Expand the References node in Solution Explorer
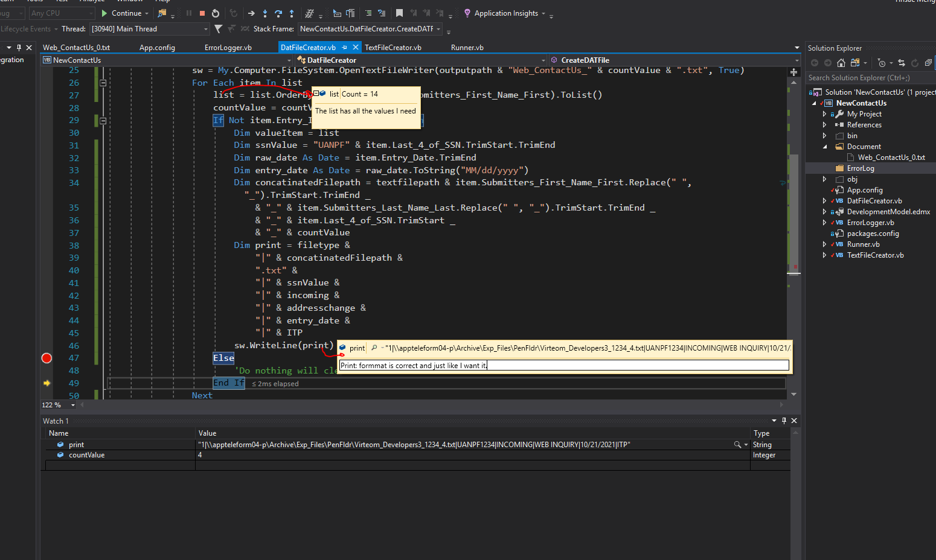936x560 pixels. [x=824, y=125]
